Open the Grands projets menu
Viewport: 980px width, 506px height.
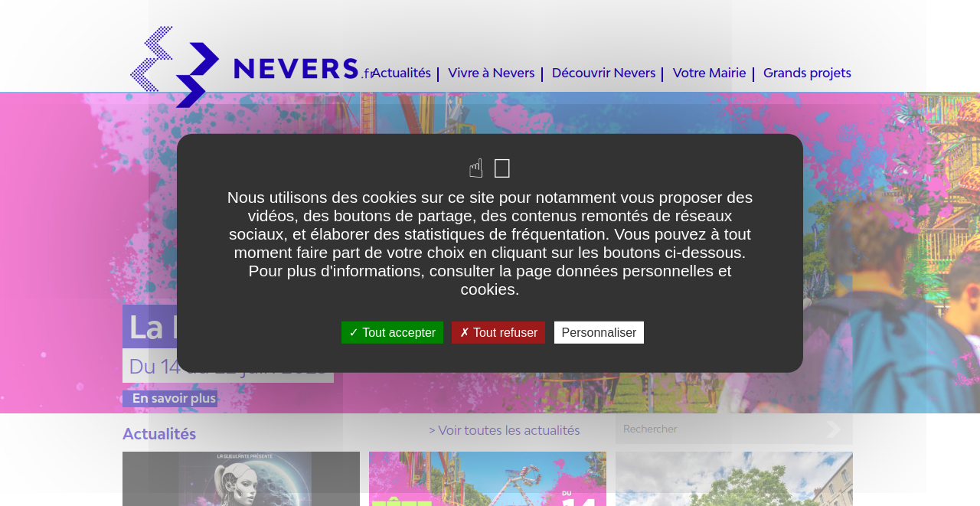pos(807,73)
